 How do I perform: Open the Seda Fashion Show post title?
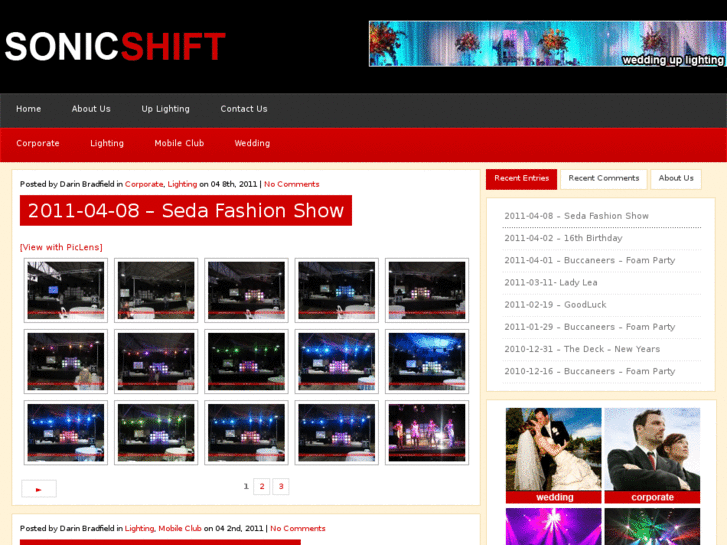[186, 211]
